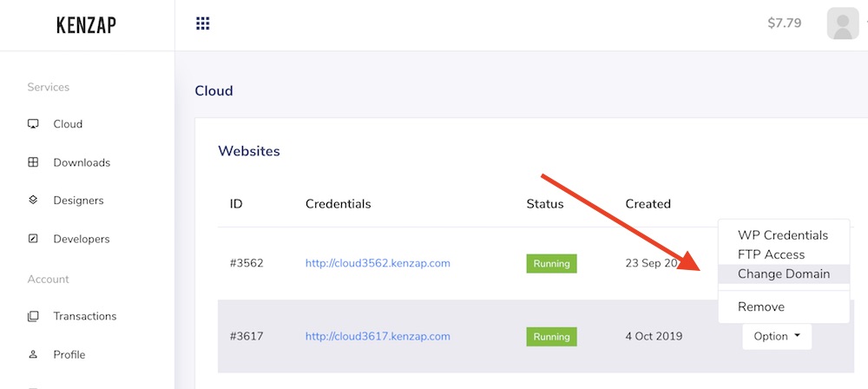Select Change Domain menu entry

point(784,274)
